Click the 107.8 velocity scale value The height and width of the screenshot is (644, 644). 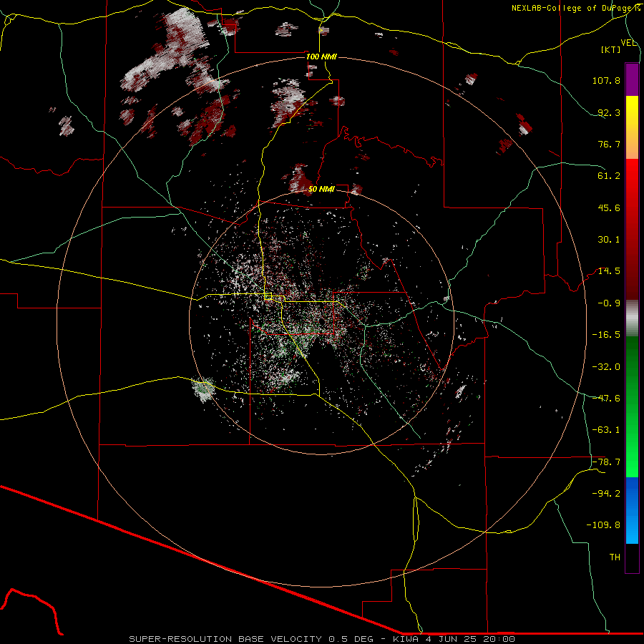606,80
